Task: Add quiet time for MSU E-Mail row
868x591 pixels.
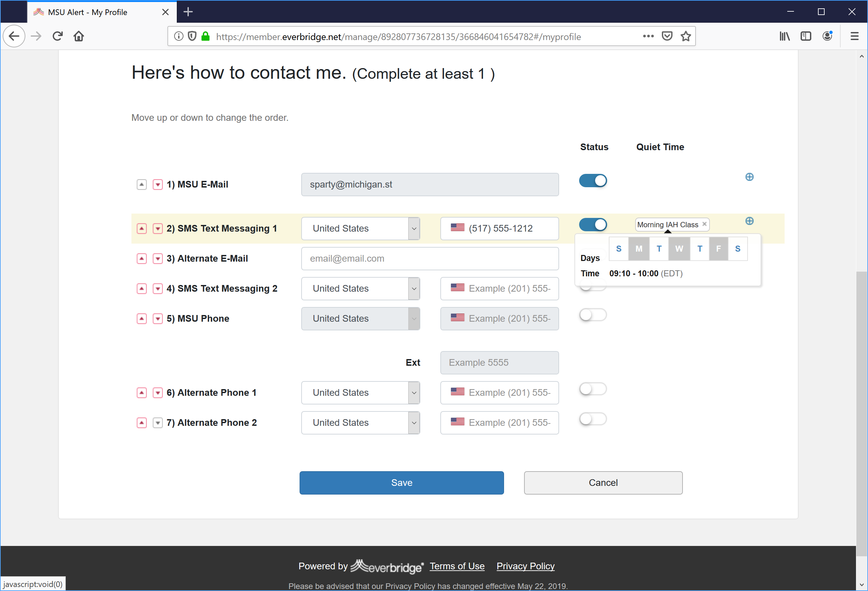Action: (749, 177)
